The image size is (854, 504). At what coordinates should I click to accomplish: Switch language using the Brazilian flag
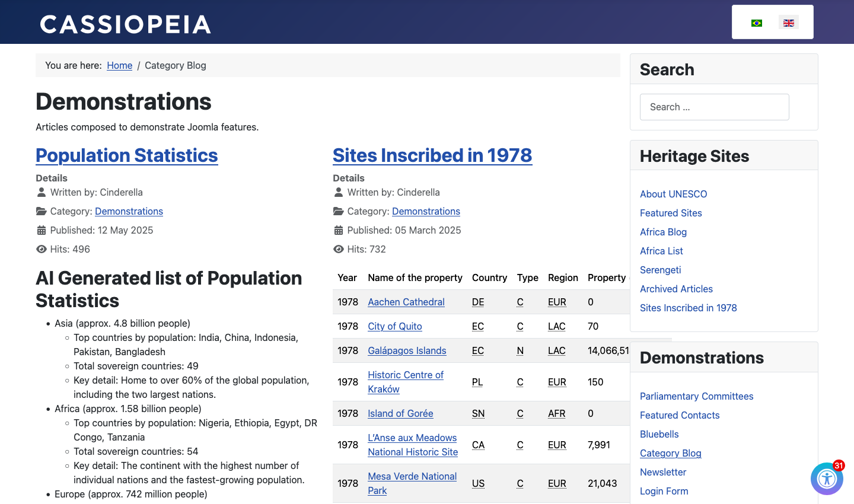click(x=757, y=23)
